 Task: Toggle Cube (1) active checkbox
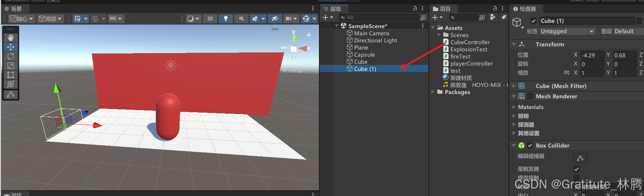[x=533, y=21]
